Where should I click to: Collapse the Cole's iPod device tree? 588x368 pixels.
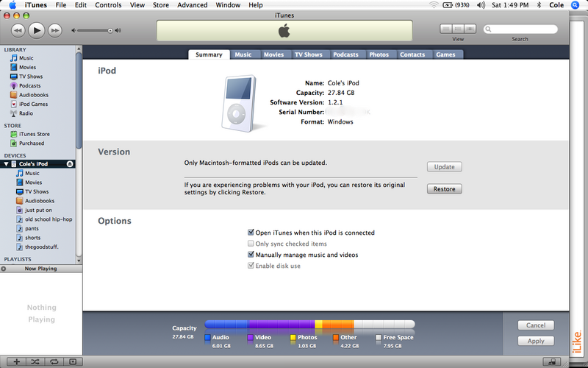click(6, 164)
